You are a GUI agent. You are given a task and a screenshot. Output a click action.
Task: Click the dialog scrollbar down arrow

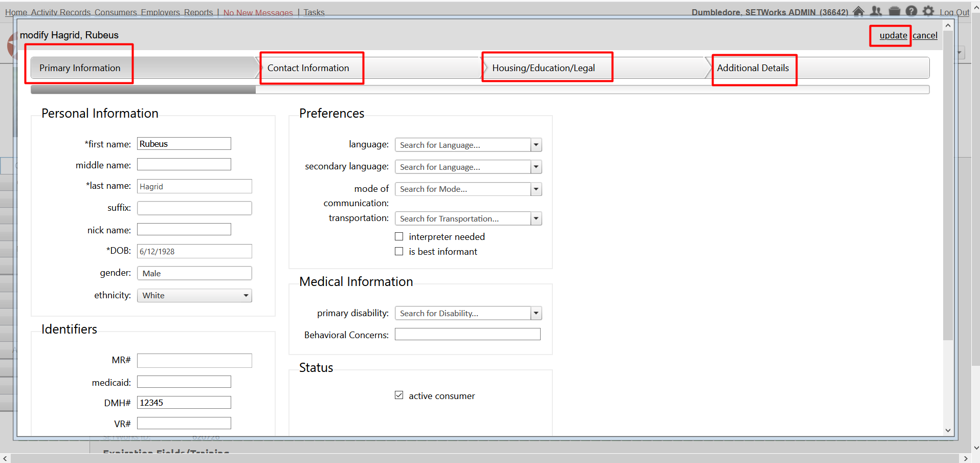948,430
